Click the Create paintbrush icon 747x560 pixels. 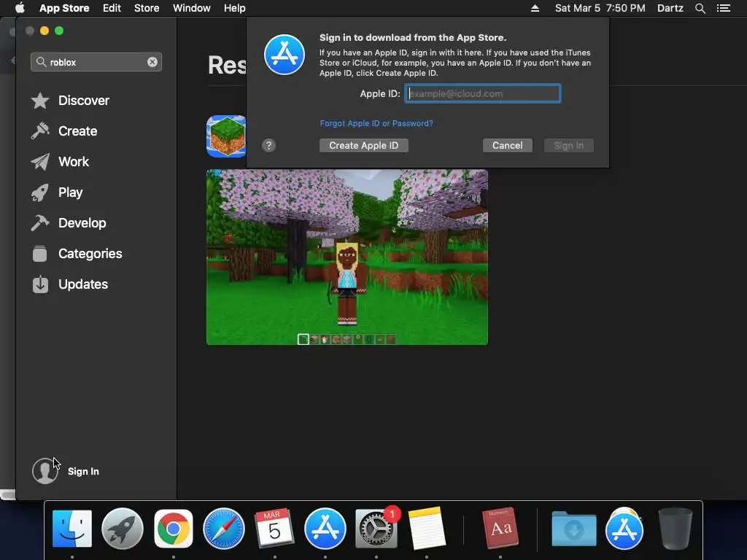(x=40, y=131)
